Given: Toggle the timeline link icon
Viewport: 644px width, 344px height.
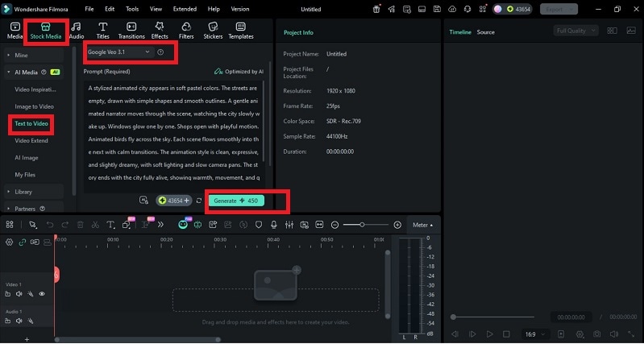Looking at the screenshot, I should pyautogui.click(x=23, y=242).
